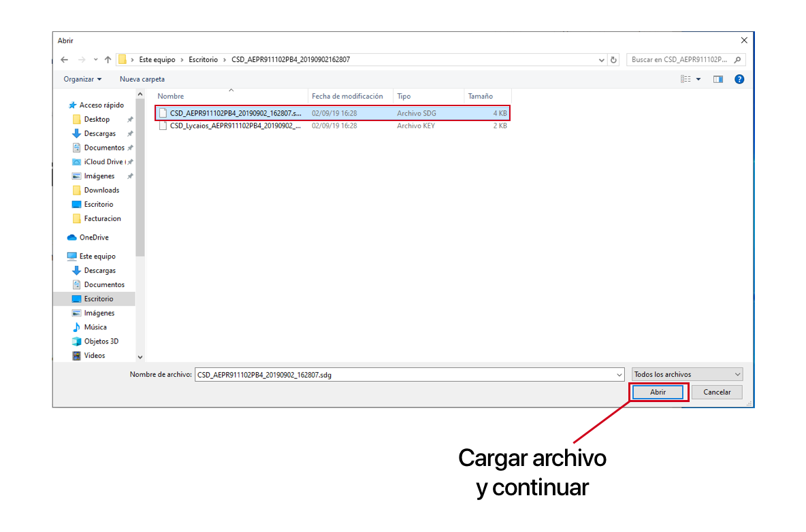Screen dimensions: 806x532
Task: Open Documentos under Este equipo
Action: click(x=104, y=284)
